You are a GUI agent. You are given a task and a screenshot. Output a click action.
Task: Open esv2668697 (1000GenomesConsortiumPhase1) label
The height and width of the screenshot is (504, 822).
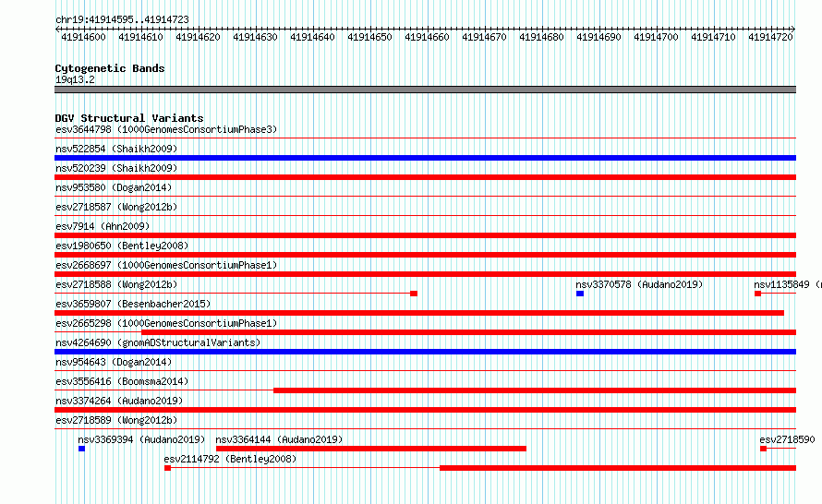click(166, 265)
